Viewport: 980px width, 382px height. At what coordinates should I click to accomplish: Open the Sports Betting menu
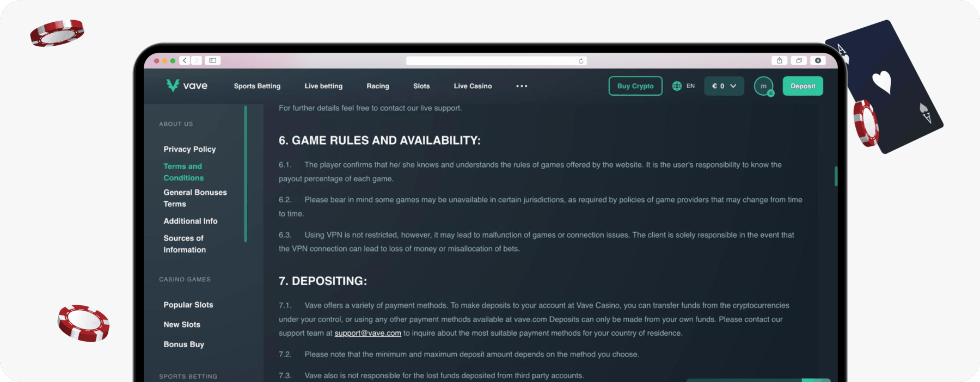(x=257, y=86)
